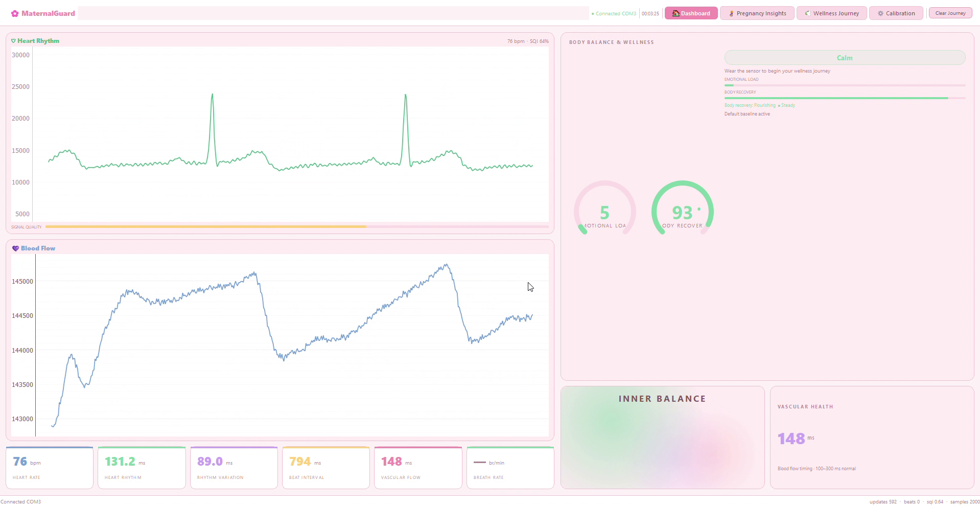Click the 'Default baseline active' text
Viewport: 980px width, 506px height.
(x=747, y=114)
